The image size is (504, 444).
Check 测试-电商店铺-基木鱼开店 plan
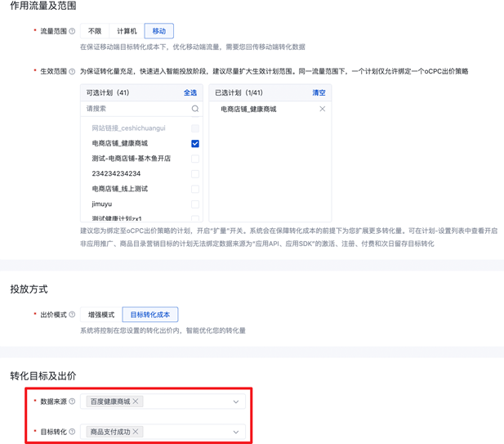(195, 159)
